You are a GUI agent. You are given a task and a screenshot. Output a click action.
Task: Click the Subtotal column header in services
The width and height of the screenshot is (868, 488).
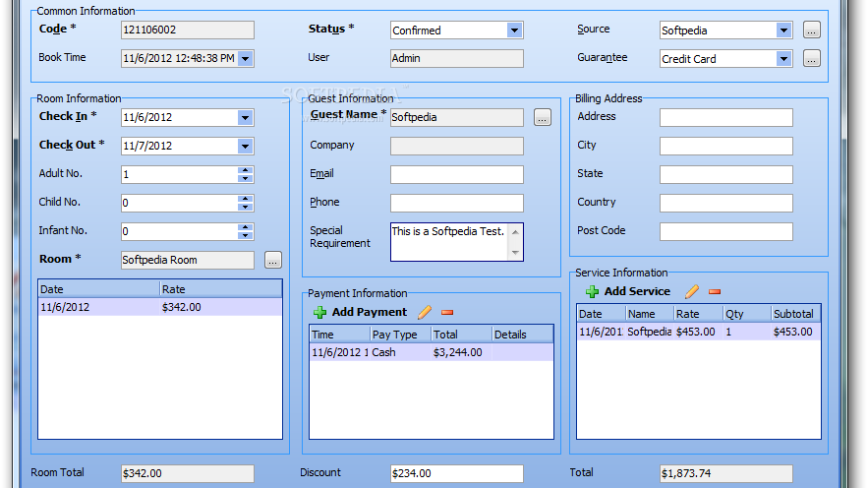click(795, 314)
